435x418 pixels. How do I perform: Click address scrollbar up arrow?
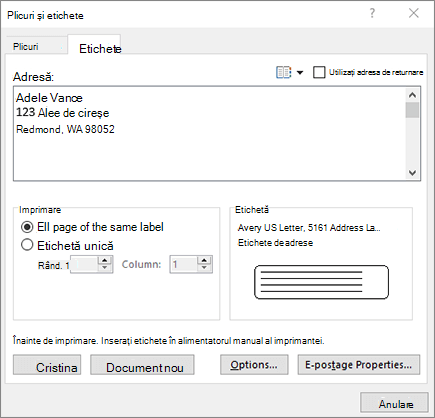click(412, 95)
